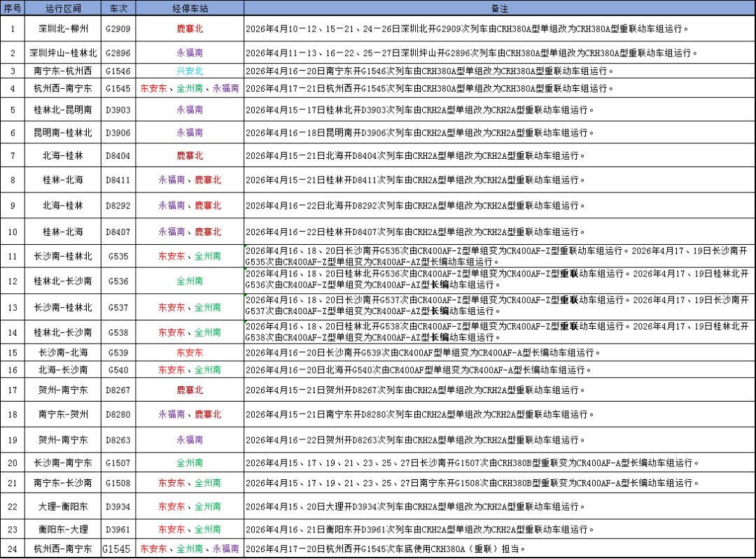This screenshot has width=756, height=559.
Task: Select the 长沙南-北海 route cell
Action: pyautogui.click(x=63, y=353)
